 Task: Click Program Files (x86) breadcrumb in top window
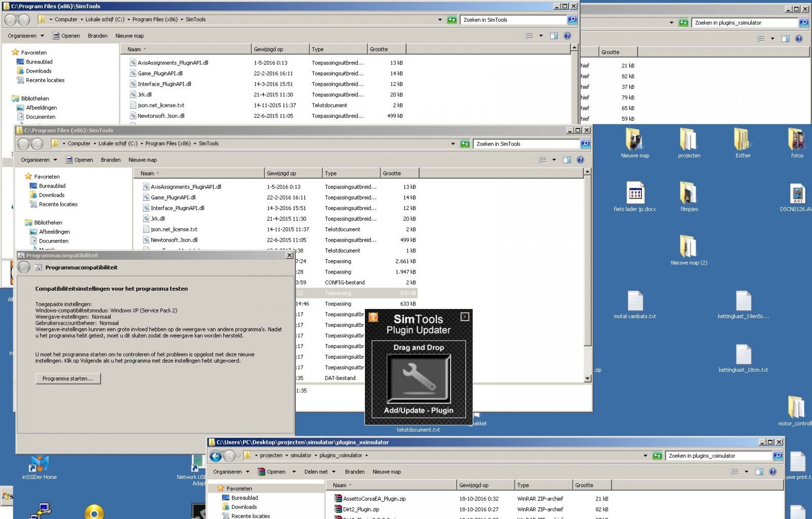click(155, 20)
